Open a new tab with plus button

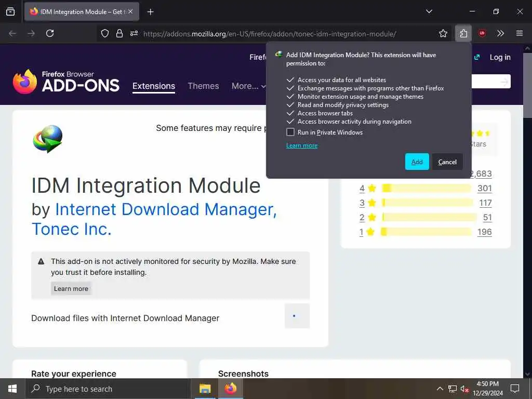point(150,12)
